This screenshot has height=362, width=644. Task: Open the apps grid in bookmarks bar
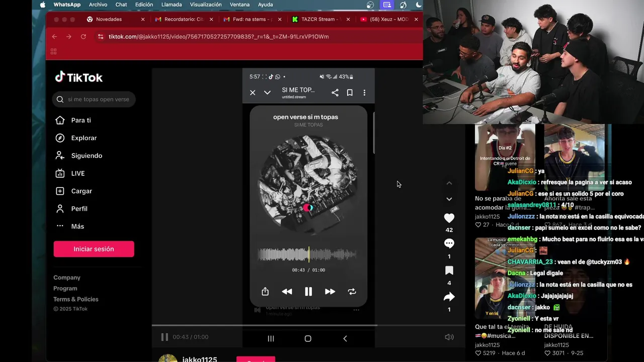[x=53, y=51]
